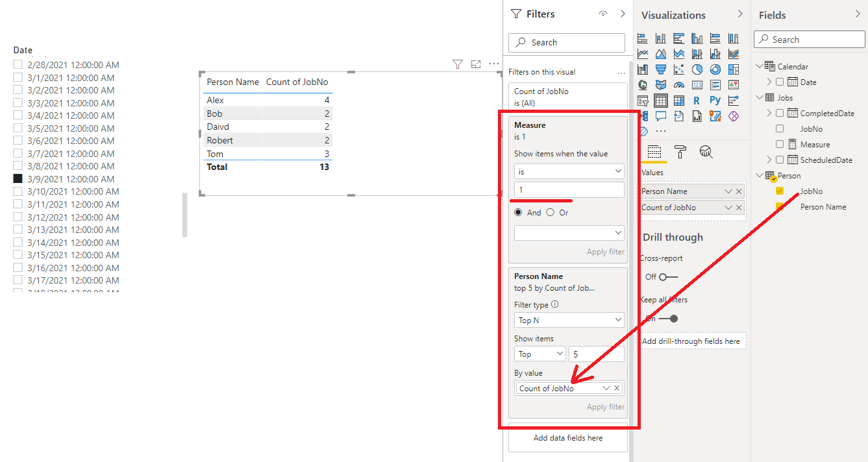The image size is (868, 462).
Task: Switch visual to matrix
Action: pos(679,101)
